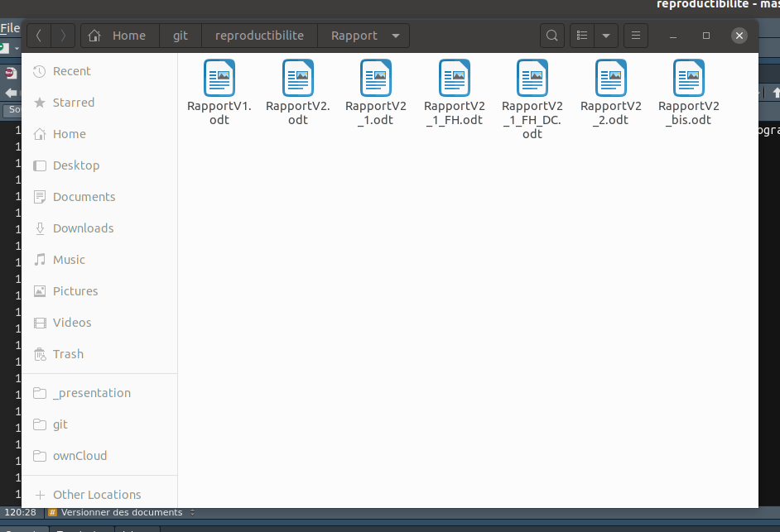The image size is (780, 532).
Task: Go back with left arrow button
Action: click(39, 36)
